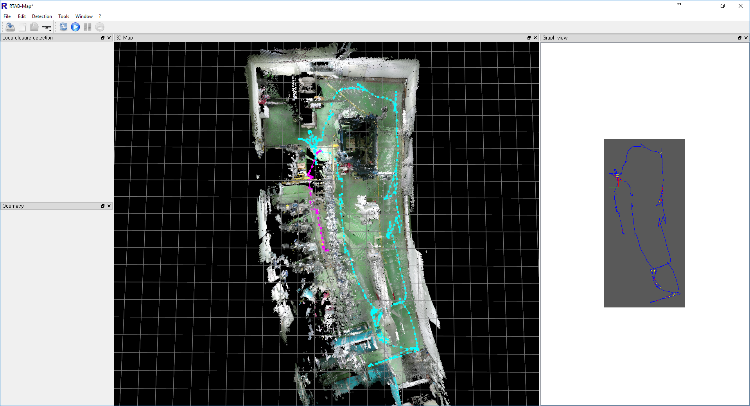The height and width of the screenshot is (406, 750).
Task: Open the File menu
Action: [x=7, y=17]
